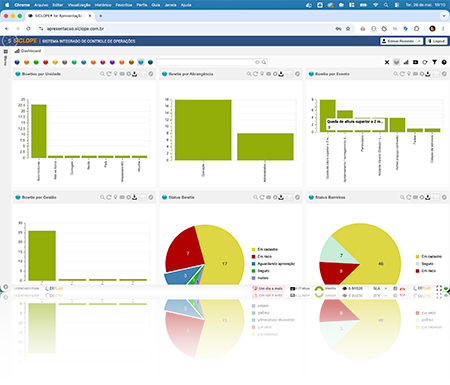Toggle 'Em cadastro' legend in Status Bowtie
Image resolution: width=450 pixels, height=385 pixels.
click(x=265, y=249)
